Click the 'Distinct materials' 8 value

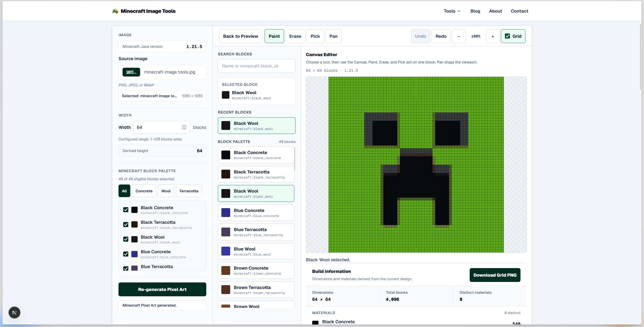point(461,299)
